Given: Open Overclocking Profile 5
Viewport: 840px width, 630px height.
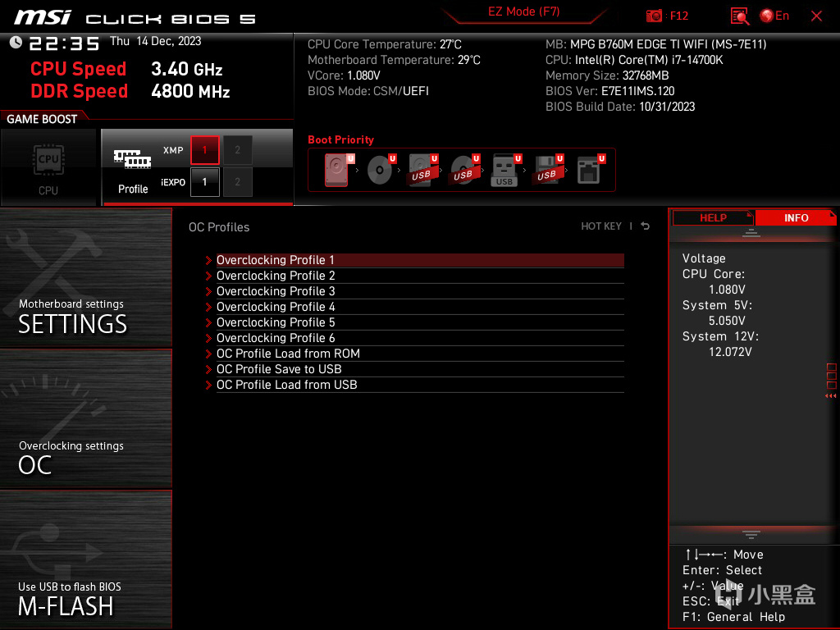Looking at the screenshot, I should (420, 322).
